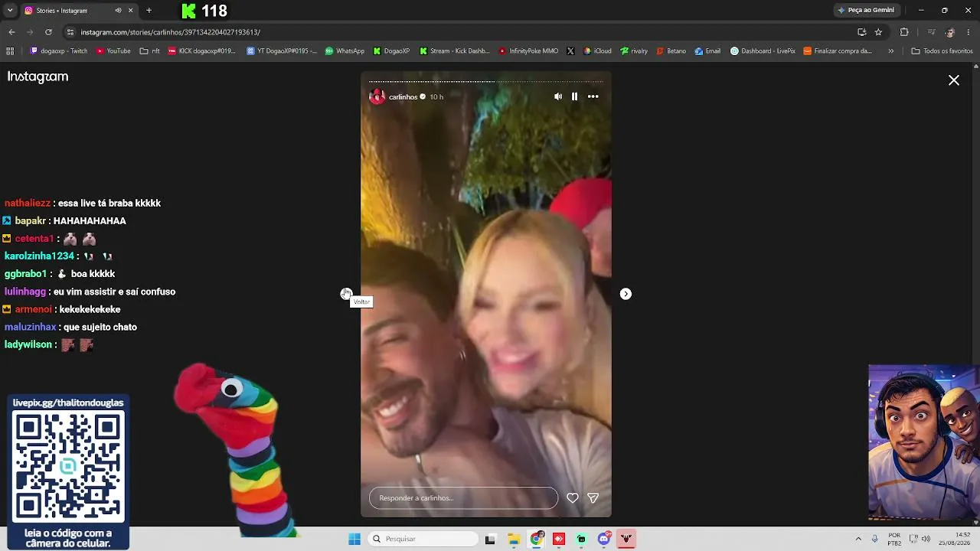
Task: Open the apps grid in bookmarks bar
Action: tap(10, 51)
